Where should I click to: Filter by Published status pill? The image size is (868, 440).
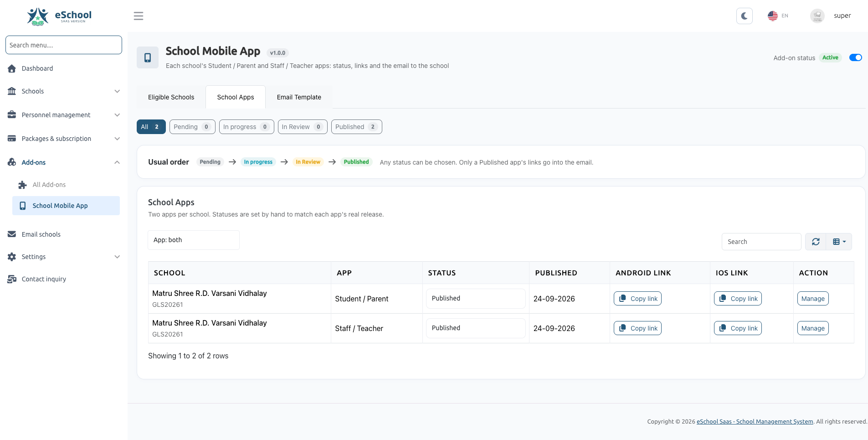tap(356, 127)
